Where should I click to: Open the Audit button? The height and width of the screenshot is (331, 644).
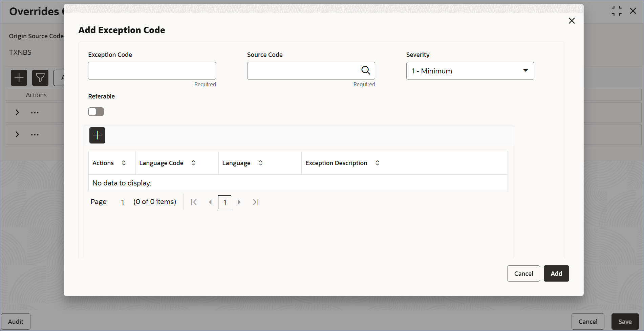(16, 322)
